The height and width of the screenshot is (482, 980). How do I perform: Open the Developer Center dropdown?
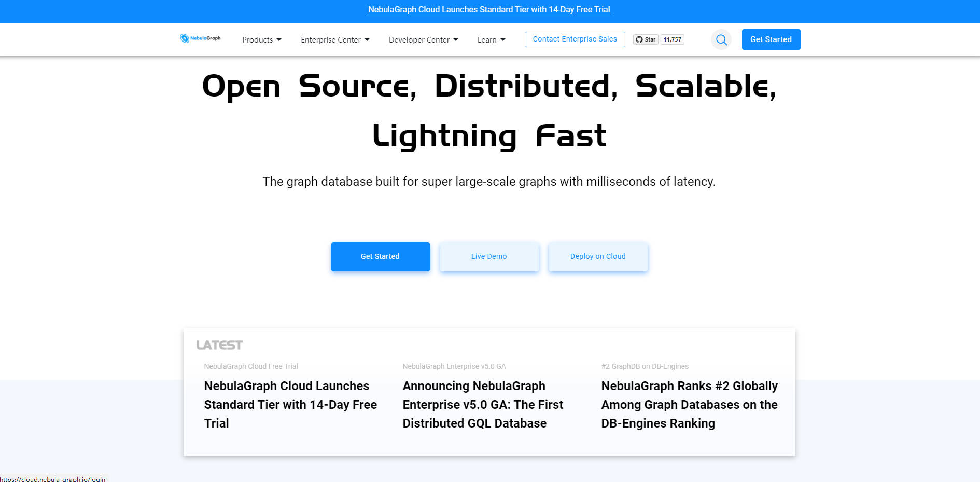[x=423, y=40]
